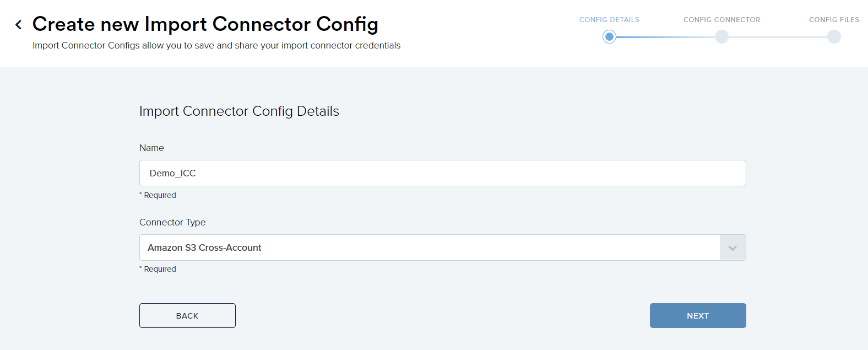The height and width of the screenshot is (350, 868).
Task: Jump to the Config Files step circle
Action: click(834, 37)
